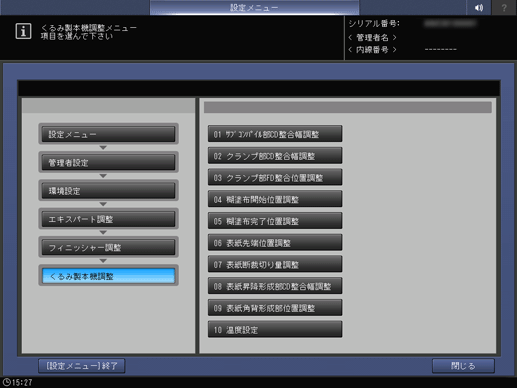
Task: Open 10 温度設定
Action: pyautogui.click(x=275, y=329)
